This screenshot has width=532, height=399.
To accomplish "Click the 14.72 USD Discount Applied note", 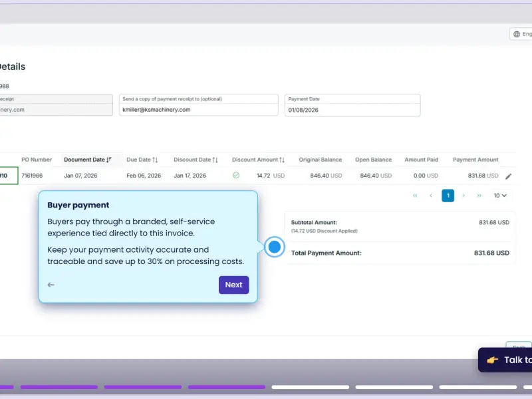I will (324, 231).
